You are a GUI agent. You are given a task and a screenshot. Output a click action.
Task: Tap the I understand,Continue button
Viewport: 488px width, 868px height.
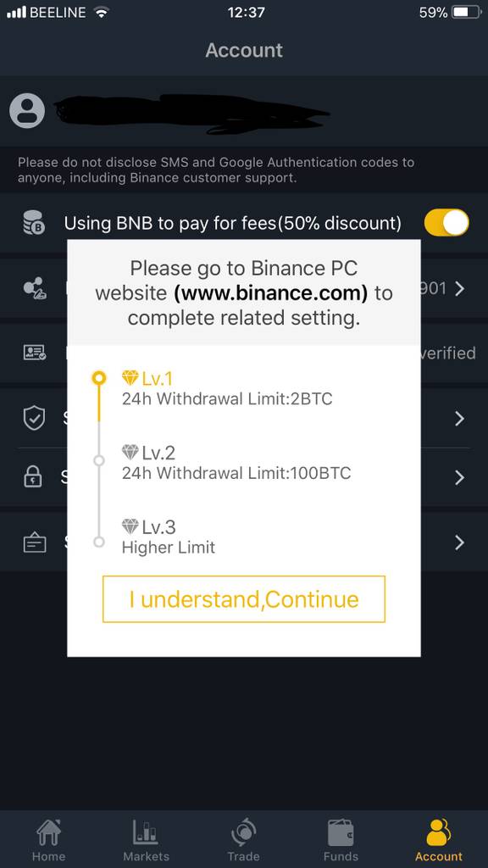click(244, 599)
